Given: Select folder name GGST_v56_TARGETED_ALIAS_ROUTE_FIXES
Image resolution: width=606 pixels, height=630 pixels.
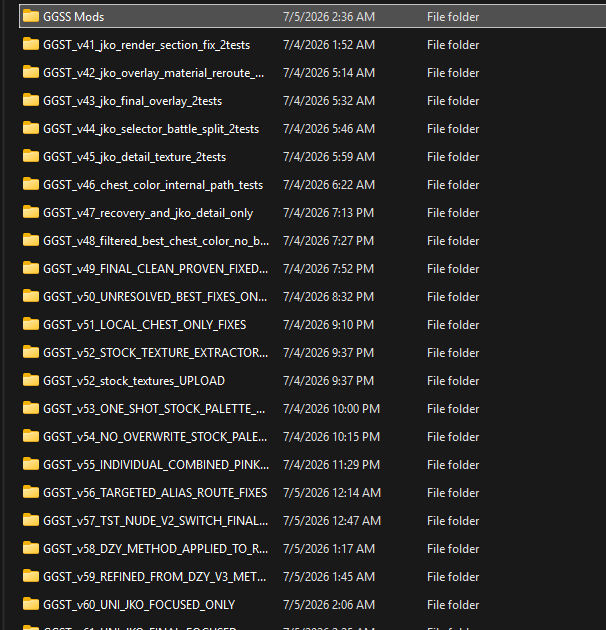Looking at the screenshot, I should click(155, 493).
